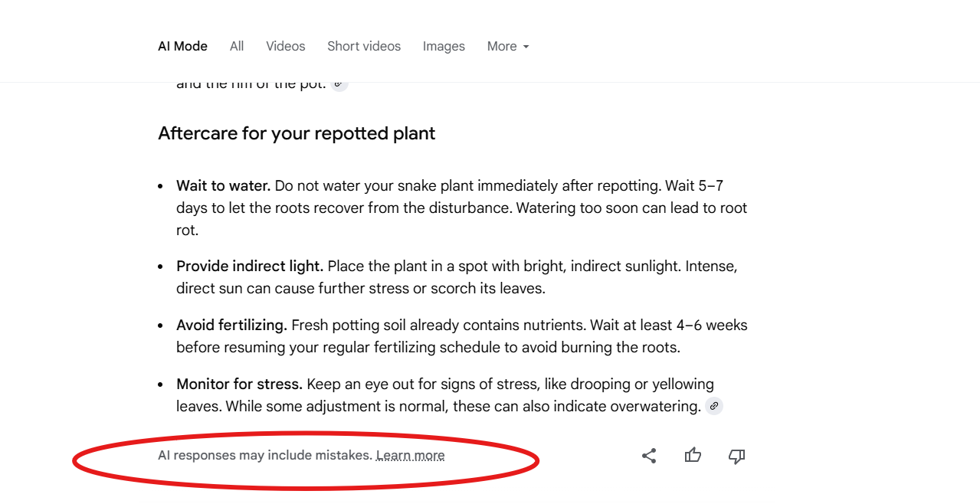Expand the More search filters dropdown

(506, 46)
